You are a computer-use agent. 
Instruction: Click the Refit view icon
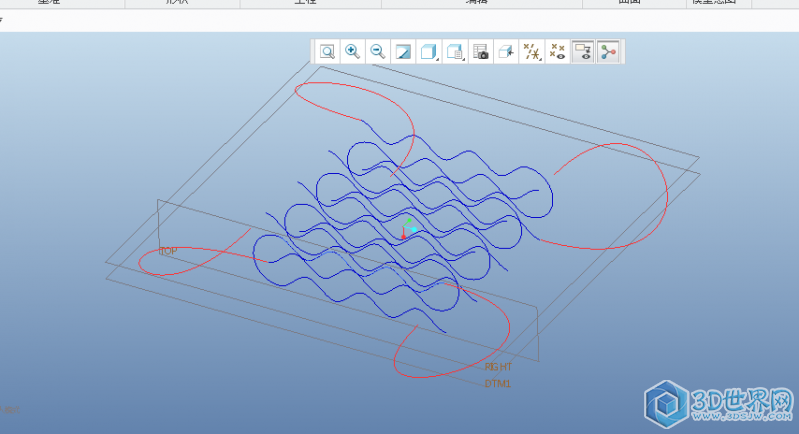point(327,51)
